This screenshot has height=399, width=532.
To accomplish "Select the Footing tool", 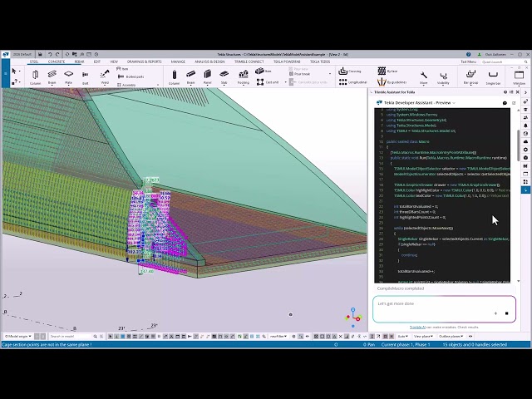I will tap(243, 76).
